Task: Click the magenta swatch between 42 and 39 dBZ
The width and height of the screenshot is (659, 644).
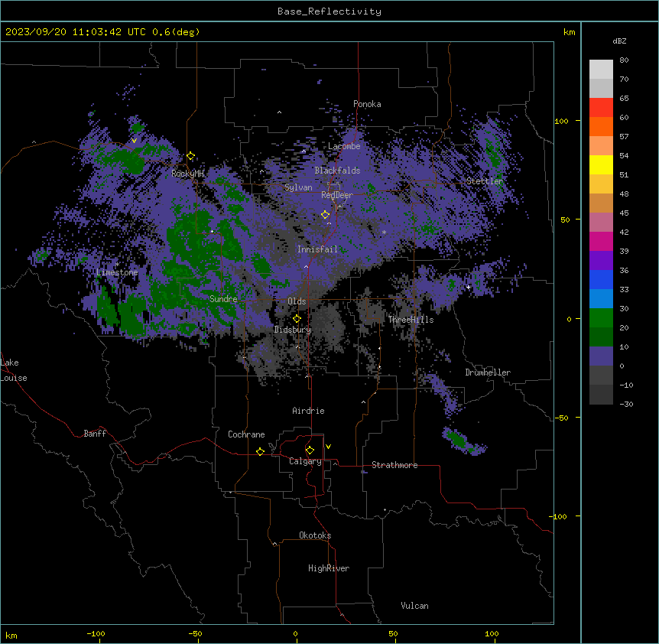Action: tap(601, 241)
